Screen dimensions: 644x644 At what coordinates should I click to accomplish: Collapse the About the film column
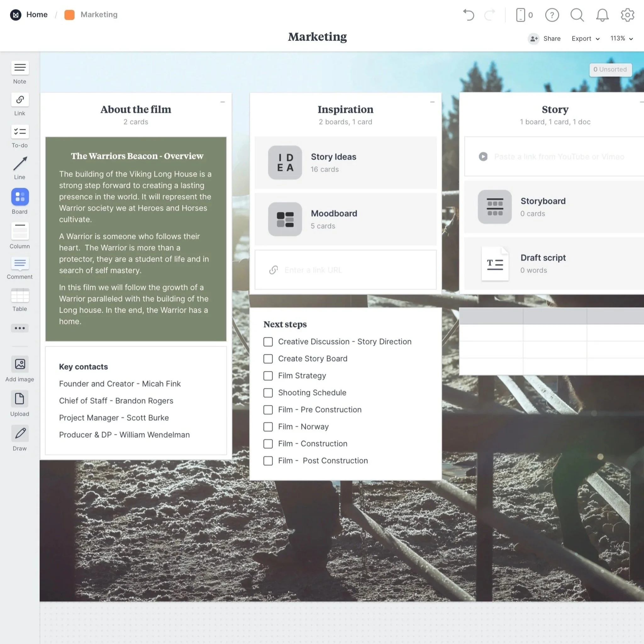223,102
